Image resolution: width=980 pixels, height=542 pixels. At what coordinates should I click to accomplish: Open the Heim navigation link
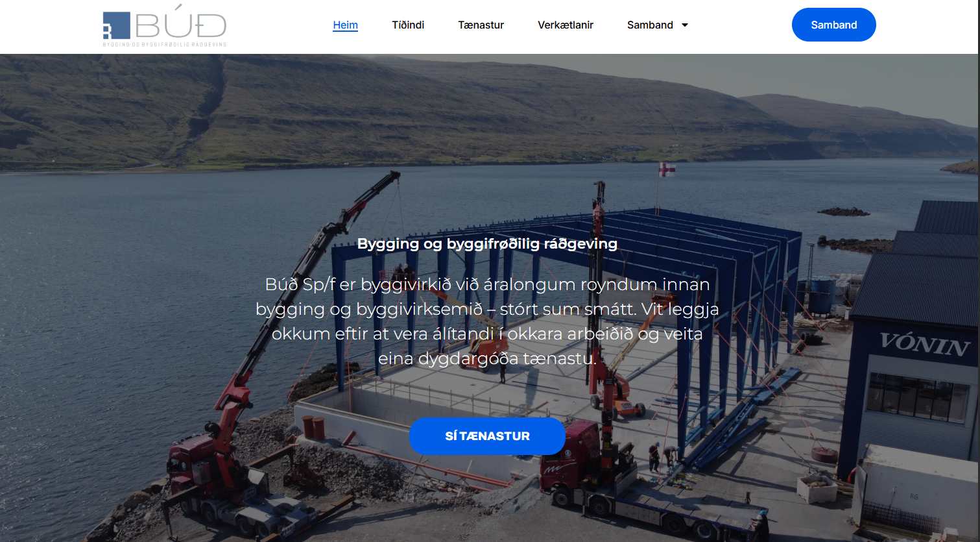tap(345, 25)
